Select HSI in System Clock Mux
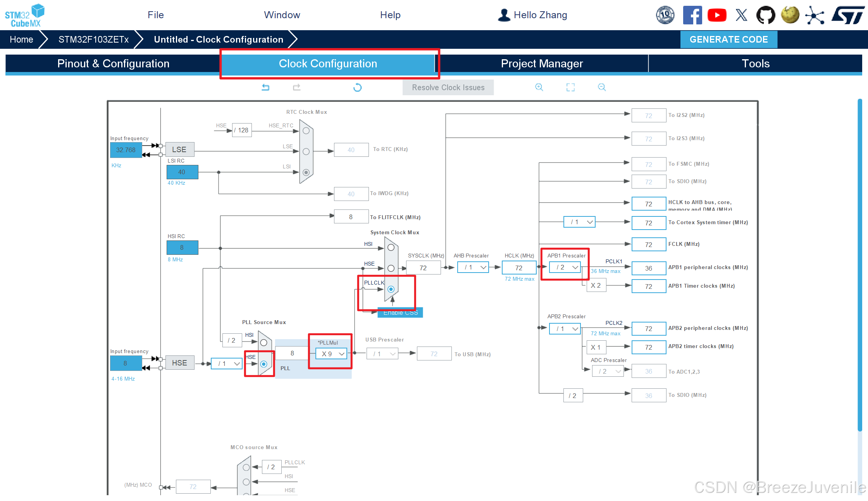Image resolution: width=868 pixels, height=501 pixels. (x=391, y=247)
